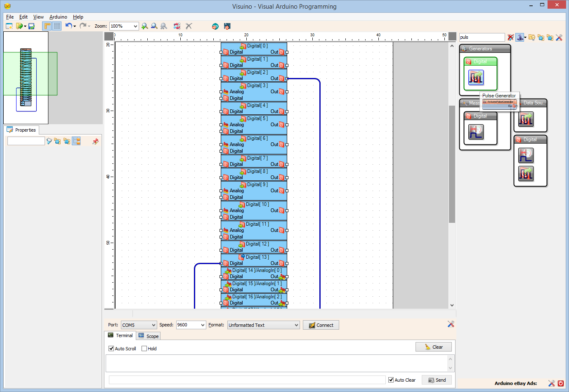Image resolution: width=569 pixels, height=392 pixels.
Task: Open the toolbox options with the wrench icon
Action: click(x=559, y=38)
